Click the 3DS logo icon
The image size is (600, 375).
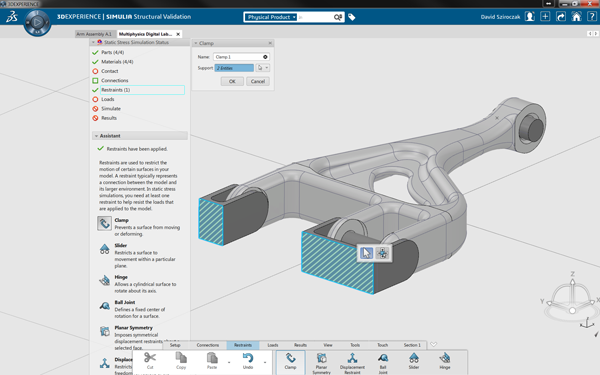(11, 17)
